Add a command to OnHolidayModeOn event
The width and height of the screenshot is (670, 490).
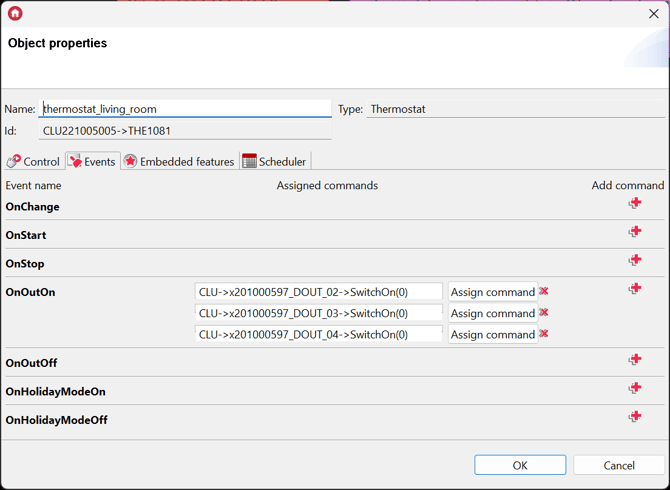(x=635, y=388)
